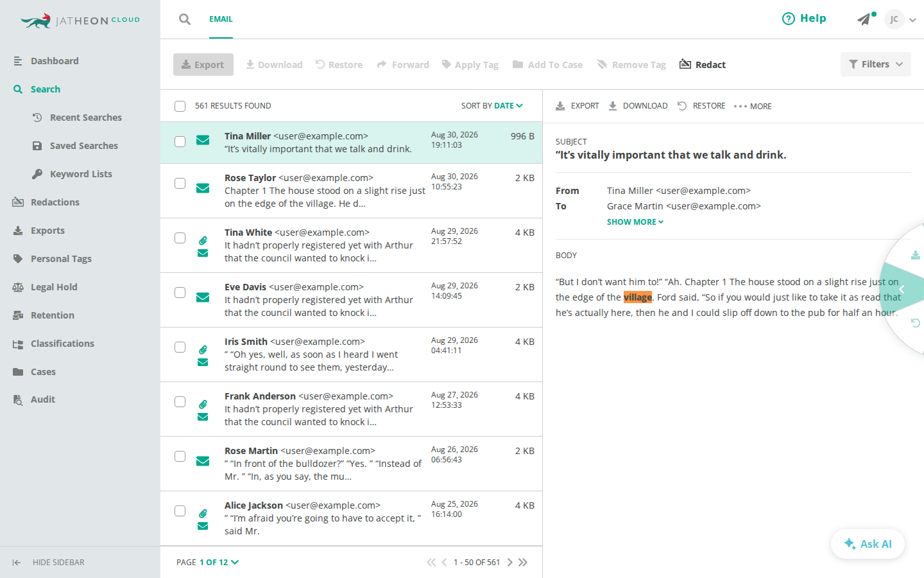Screen dimensions: 924x578
Task: Expand Show More header details
Action: click(x=635, y=222)
